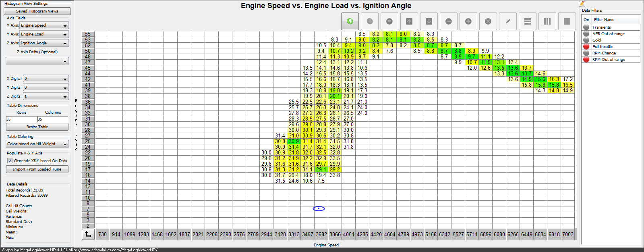This screenshot has width=644, height=252.
Task: Select the pencil edit toolbar button
Action: coord(508,21)
